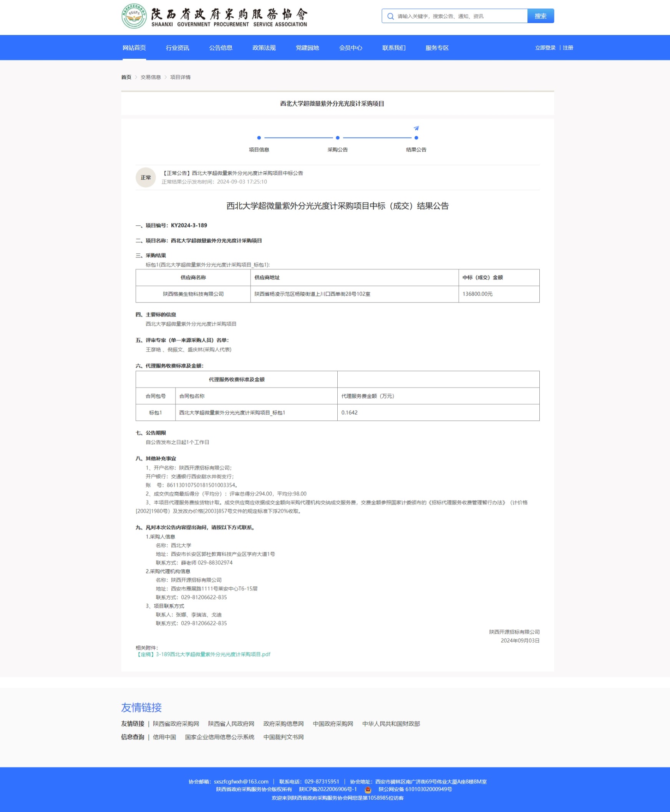
Task: Click the 注册 link
Action: (568, 48)
